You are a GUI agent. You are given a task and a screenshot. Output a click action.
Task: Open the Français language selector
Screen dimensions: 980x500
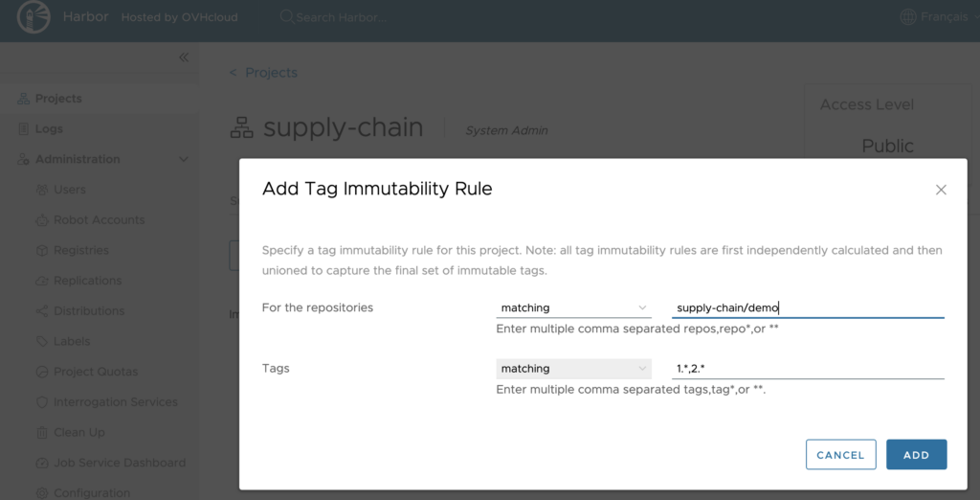tap(943, 17)
